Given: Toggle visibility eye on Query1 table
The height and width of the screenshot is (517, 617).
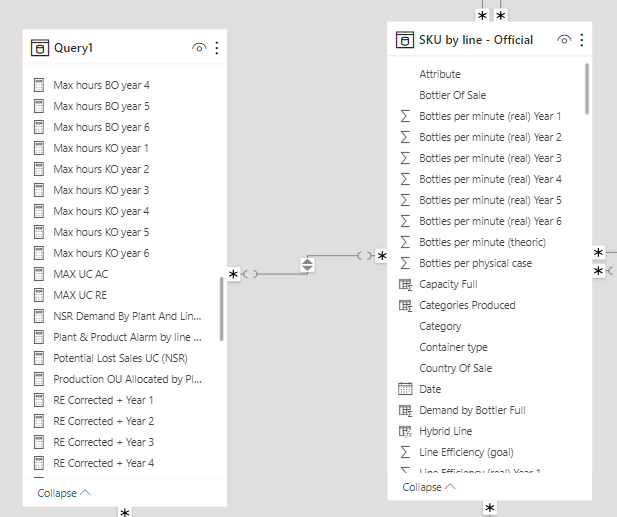Looking at the screenshot, I should coord(199,48).
